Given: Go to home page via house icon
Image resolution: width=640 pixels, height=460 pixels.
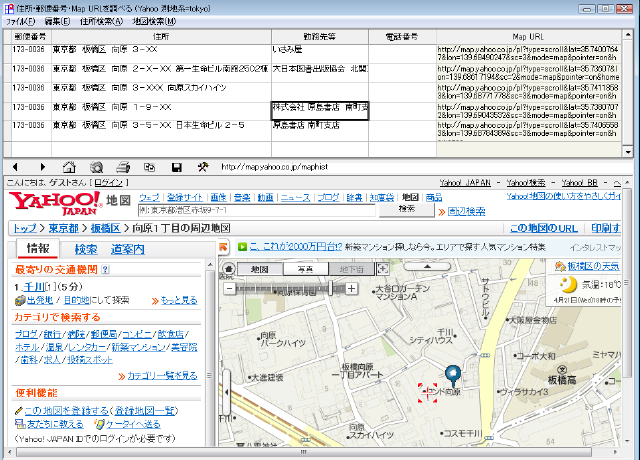Looking at the screenshot, I should (x=69, y=167).
